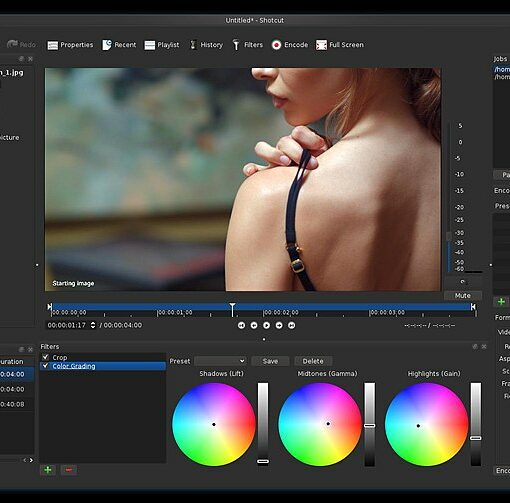Viewport: 510px width, 503px height.
Task: Skip to the end of the clip
Action: tap(291, 325)
